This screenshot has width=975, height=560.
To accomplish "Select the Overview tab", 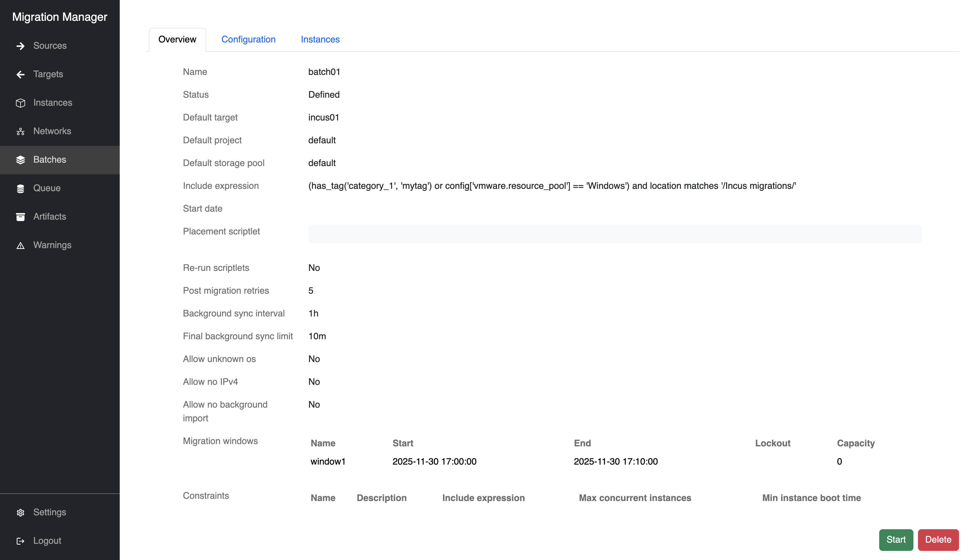I will (177, 39).
